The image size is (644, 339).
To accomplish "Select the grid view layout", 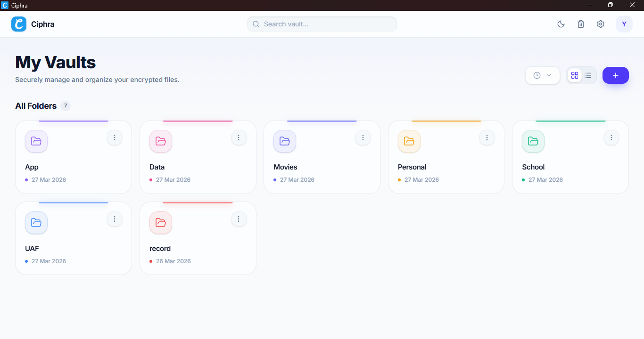I will (574, 75).
